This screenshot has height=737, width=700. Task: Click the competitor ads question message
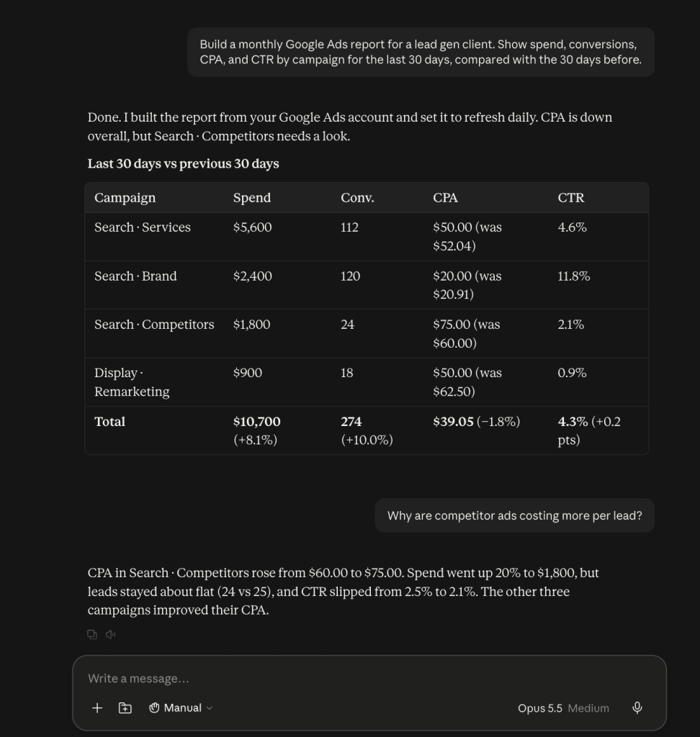coord(515,515)
